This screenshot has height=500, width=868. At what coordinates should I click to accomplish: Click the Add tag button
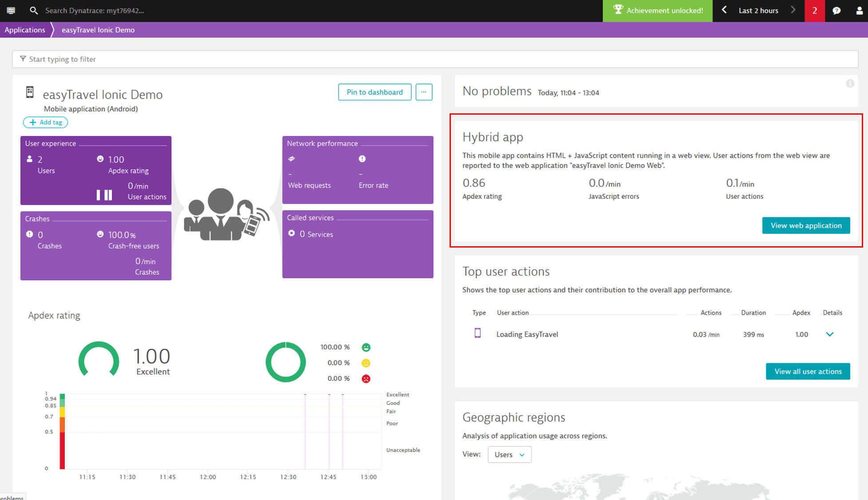coord(47,122)
